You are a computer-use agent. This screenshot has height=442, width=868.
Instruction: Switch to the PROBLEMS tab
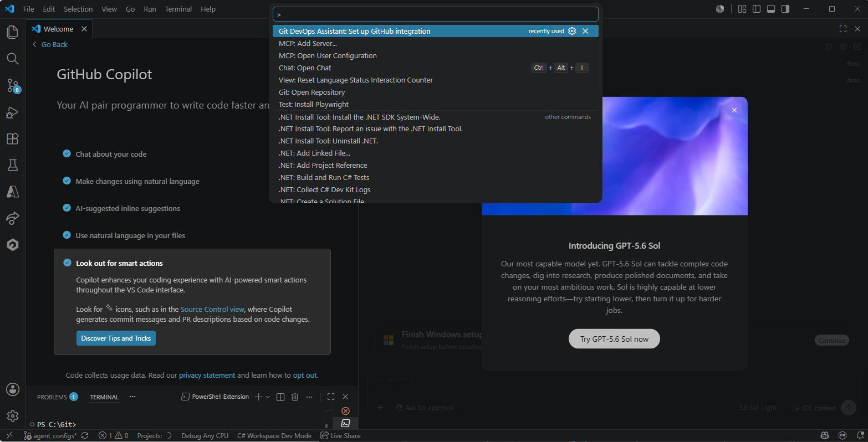57,397
